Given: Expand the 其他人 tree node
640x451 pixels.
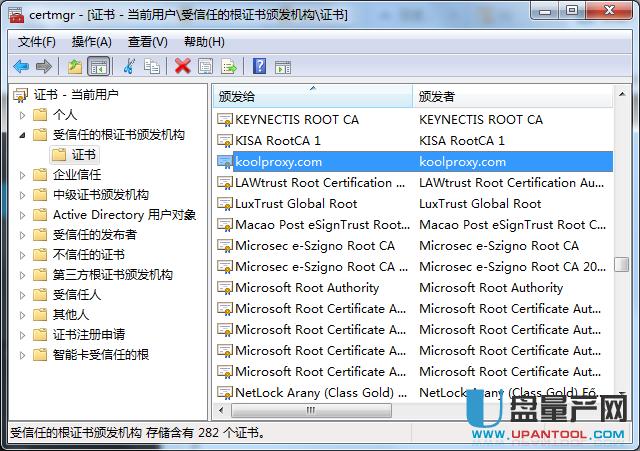Looking at the screenshot, I should coord(22,315).
